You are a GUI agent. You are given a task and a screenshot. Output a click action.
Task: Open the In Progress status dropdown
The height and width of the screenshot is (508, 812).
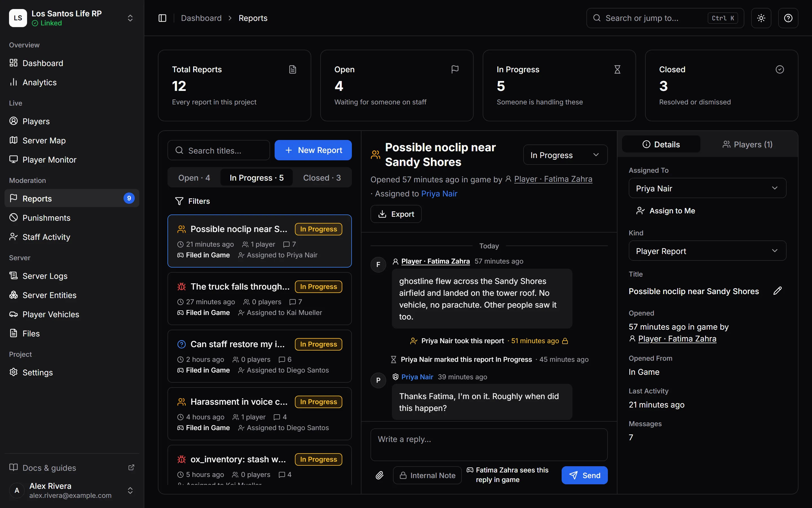pos(565,155)
